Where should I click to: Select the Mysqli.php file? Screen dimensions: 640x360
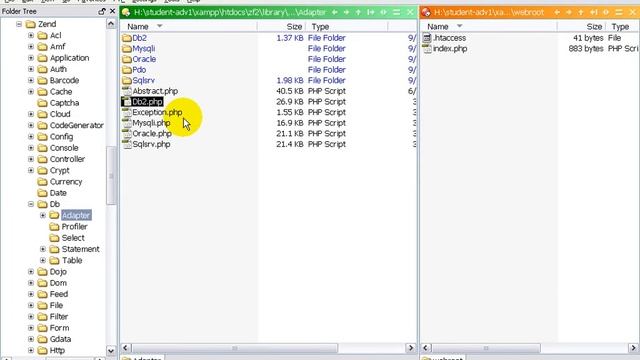click(151, 123)
